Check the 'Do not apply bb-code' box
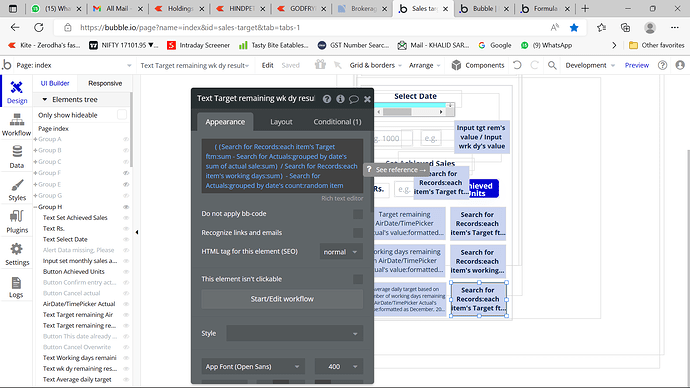This screenshot has height=388, width=690. pos(358,214)
